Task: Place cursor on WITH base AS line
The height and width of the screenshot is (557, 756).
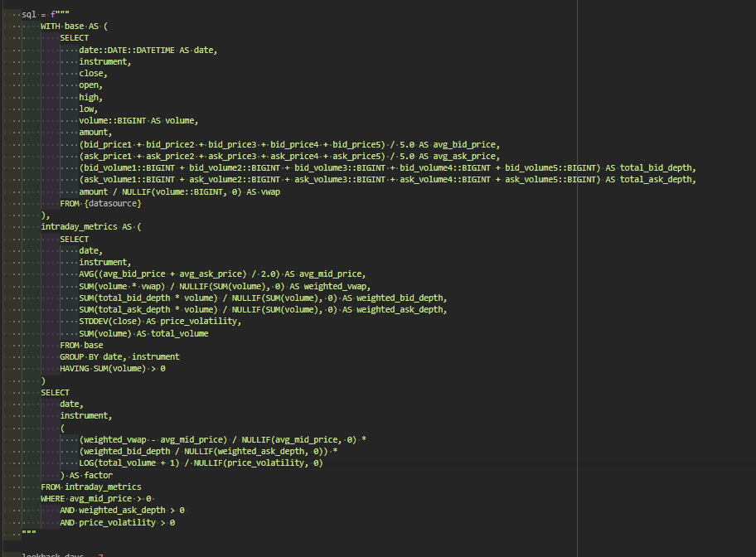Action: [x=74, y=27]
